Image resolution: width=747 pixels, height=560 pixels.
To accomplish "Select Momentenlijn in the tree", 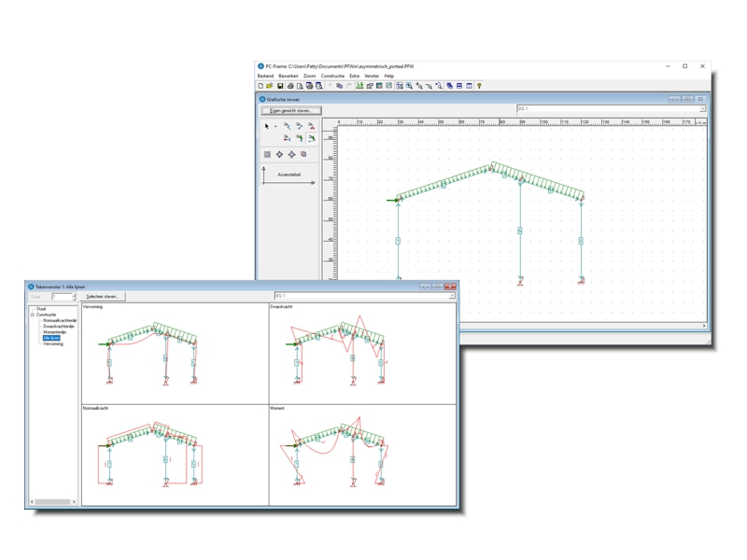I will click(x=55, y=331).
